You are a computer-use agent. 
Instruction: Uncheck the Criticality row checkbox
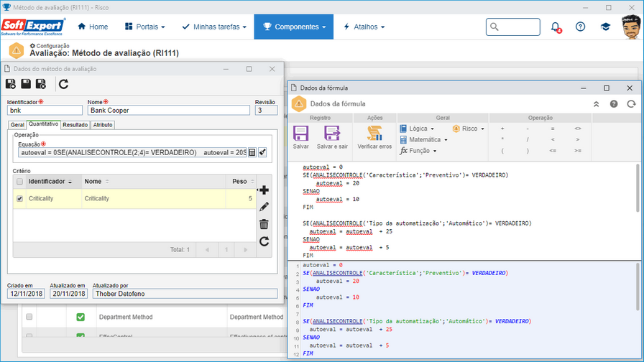pos(19,199)
